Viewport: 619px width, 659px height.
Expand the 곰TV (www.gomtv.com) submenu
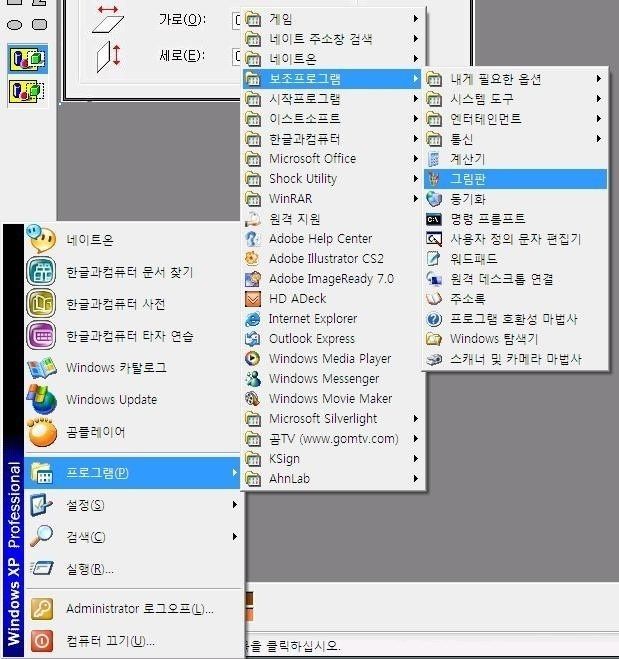coord(416,438)
